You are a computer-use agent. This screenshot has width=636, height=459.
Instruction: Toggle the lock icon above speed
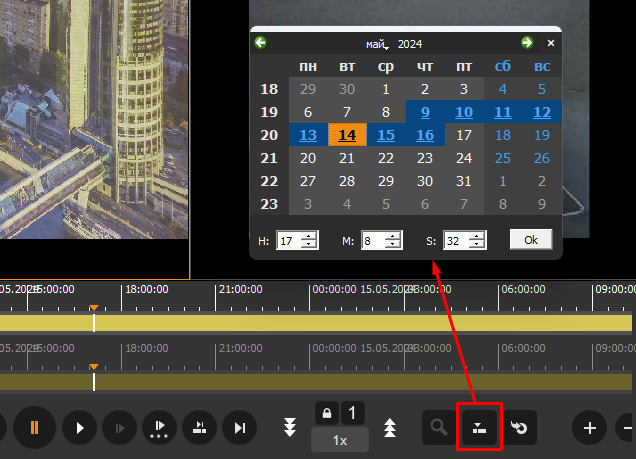(325, 413)
